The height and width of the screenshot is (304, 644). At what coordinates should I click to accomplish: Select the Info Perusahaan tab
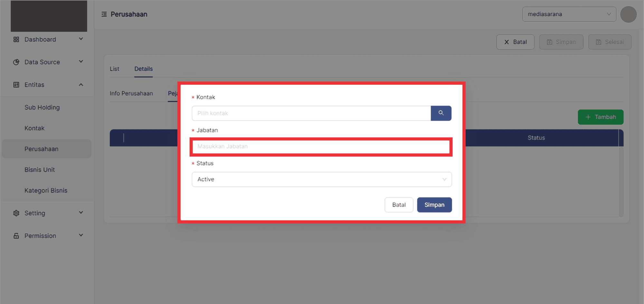(x=131, y=93)
